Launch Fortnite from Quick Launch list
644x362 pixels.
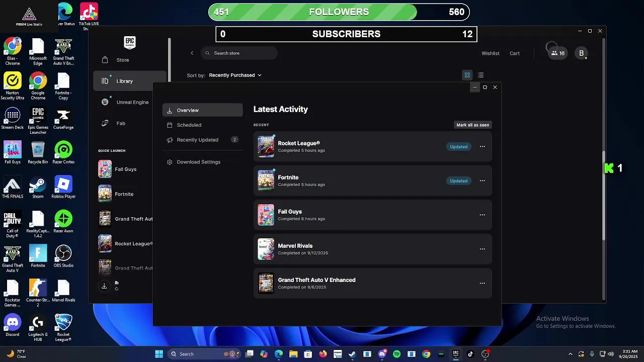(125, 194)
